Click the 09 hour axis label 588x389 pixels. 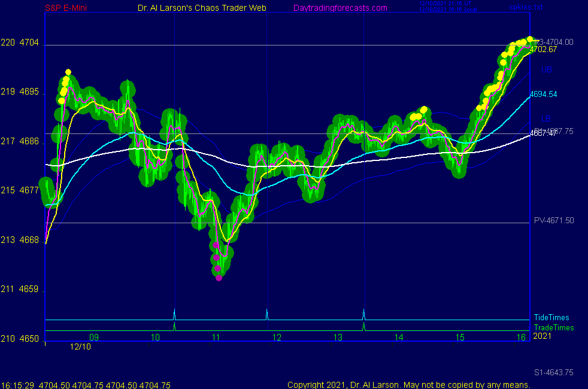[x=94, y=338]
